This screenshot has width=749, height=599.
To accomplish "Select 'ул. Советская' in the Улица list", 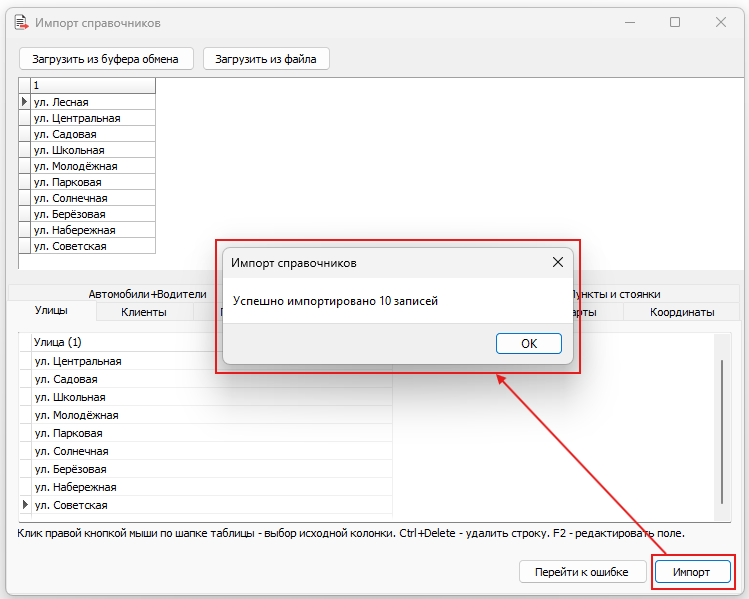I will tap(212, 505).
